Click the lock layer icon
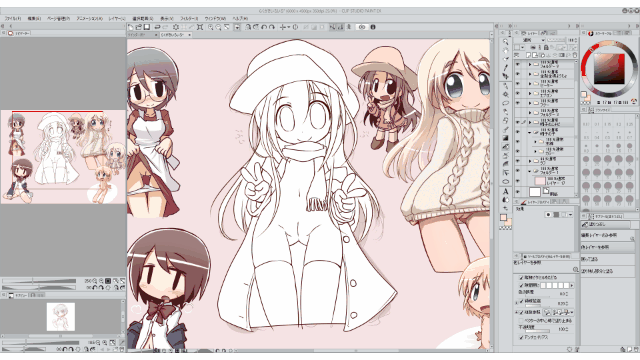Viewport: 640px width, 360px height. [x=546, y=47]
